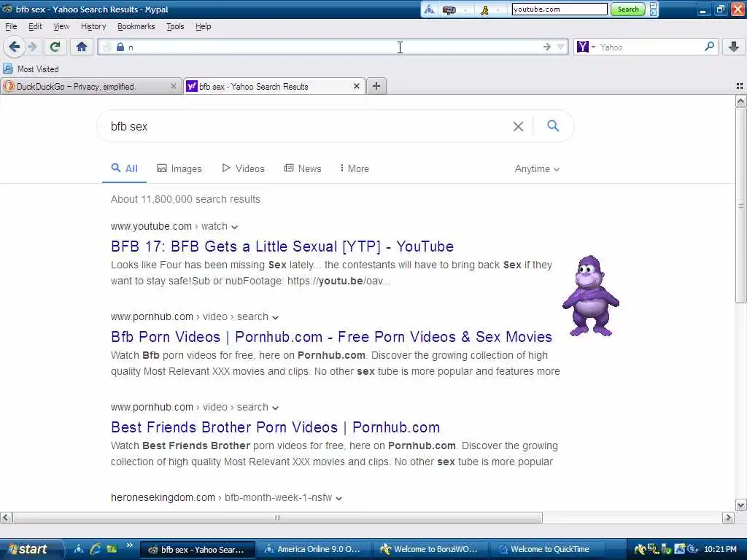Open the File menu
Screen dimensions: 747x560
coord(11,26)
